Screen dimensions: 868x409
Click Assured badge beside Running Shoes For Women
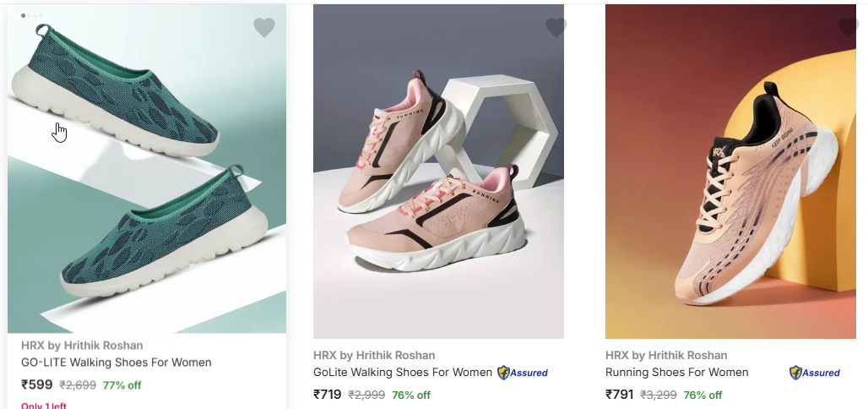click(815, 373)
